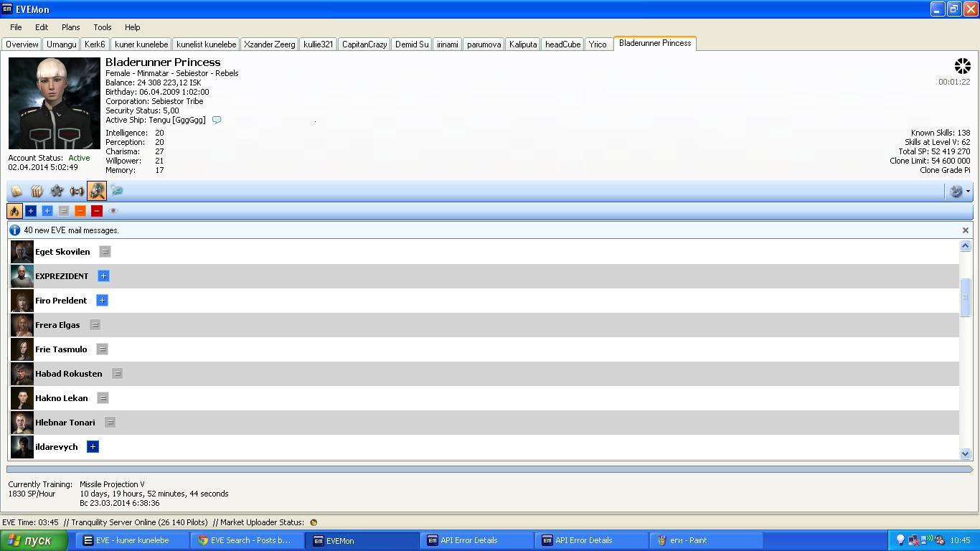
Task: Toggle the dark blue excellent standing filter
Action: [31, 211]
